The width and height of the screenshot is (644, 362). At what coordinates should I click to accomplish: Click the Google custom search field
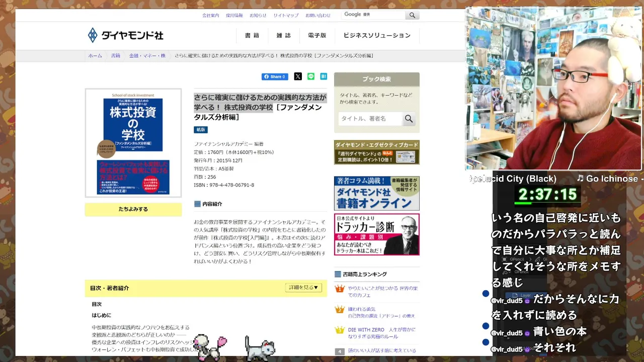point(373,15)
